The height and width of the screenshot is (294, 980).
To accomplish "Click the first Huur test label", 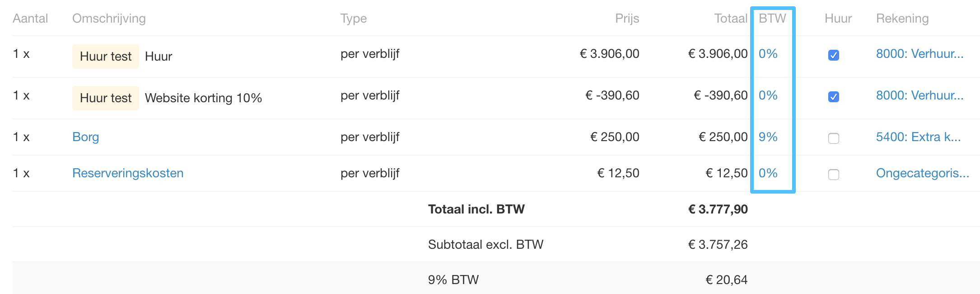I will [106, 57].
